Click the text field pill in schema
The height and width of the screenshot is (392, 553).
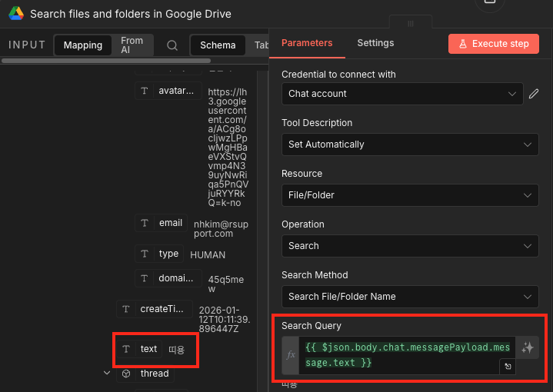148,349
